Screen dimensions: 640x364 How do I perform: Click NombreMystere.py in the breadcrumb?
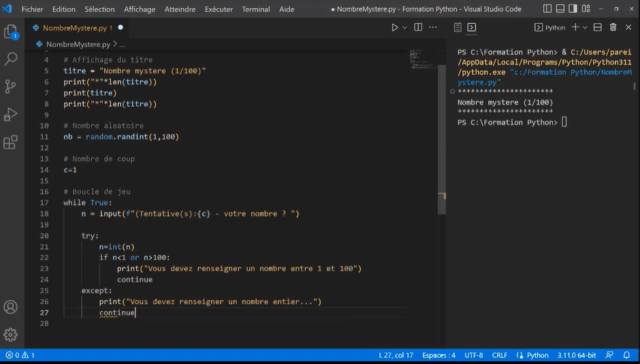pos(78,44)
